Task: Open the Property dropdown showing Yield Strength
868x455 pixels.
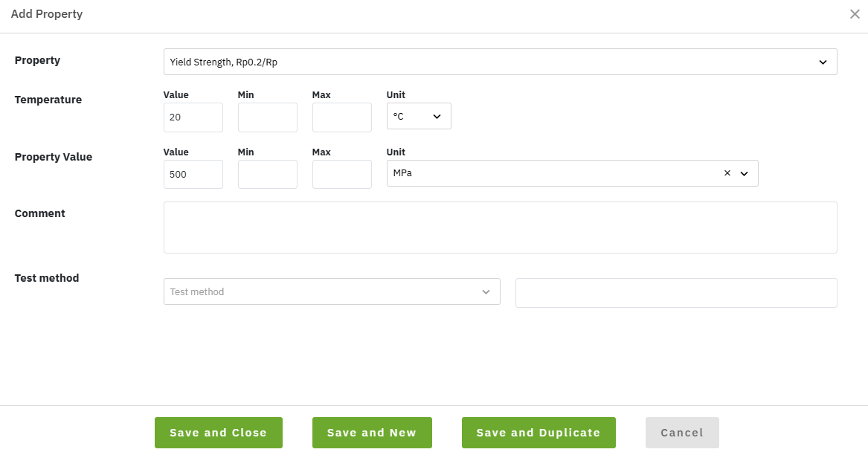Action: tap(500, 62)
